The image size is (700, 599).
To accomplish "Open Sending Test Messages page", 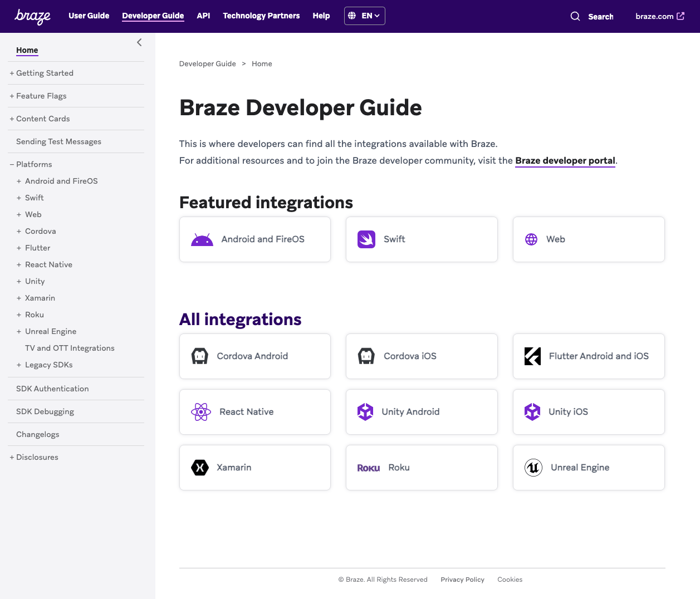I will (58, 141).
